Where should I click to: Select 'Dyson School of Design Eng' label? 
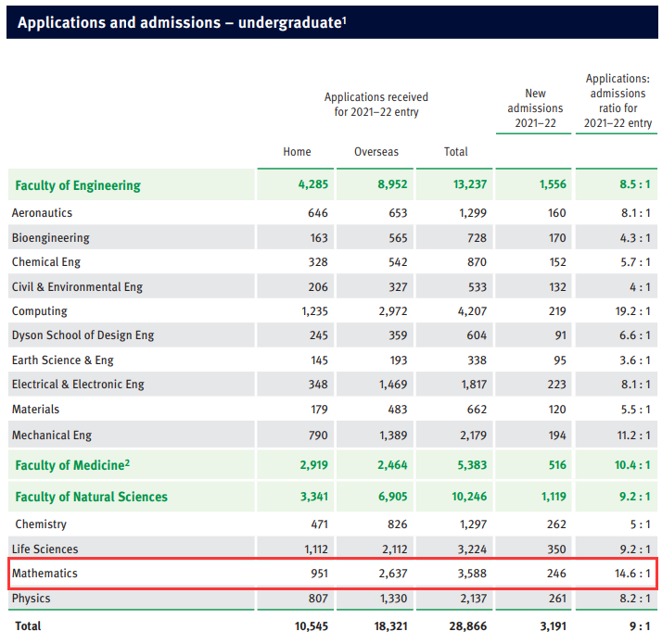click(x=83, y=335)
